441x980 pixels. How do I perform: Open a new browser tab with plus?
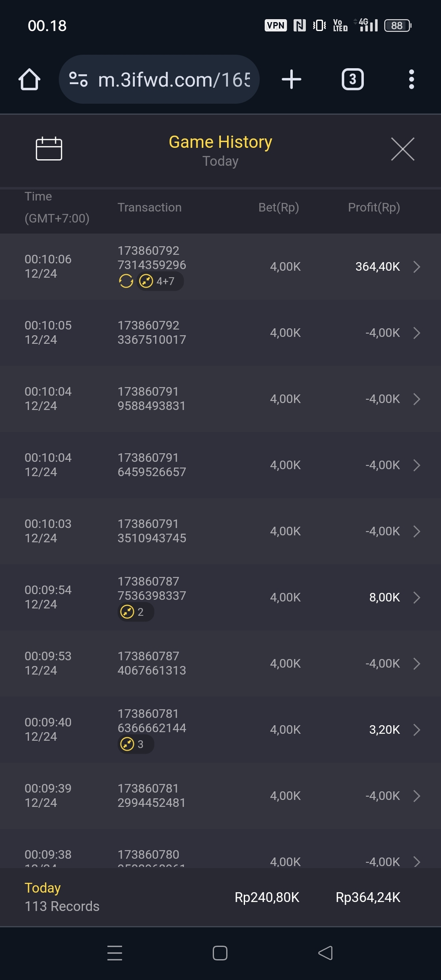tap(292, 79)
